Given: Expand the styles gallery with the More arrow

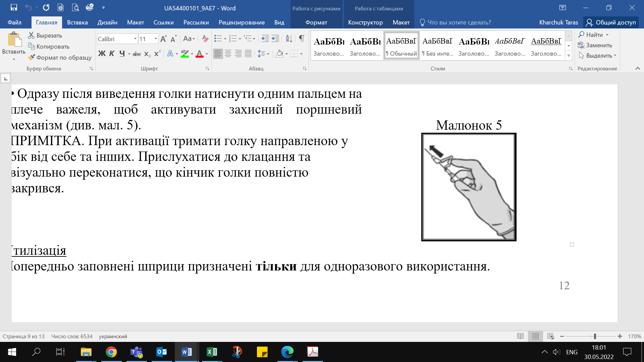Looking at the screenshot, I should click(x=569, y=56).
